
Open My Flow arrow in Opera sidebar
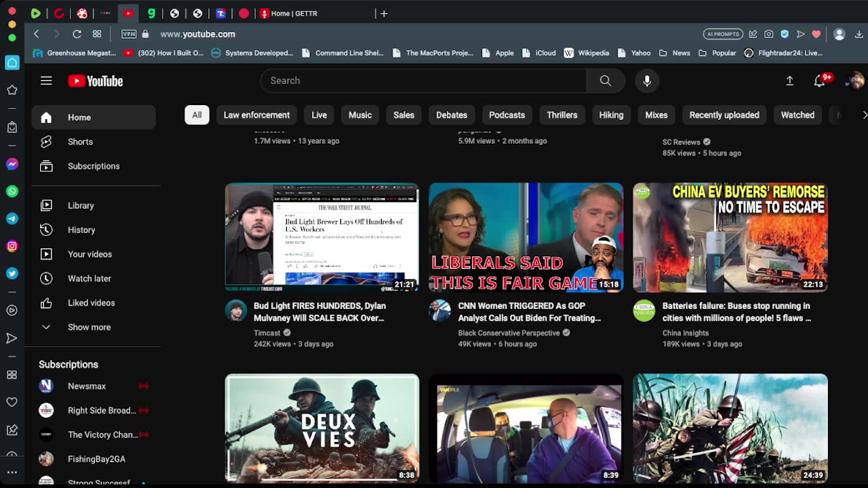coord(12,338)
